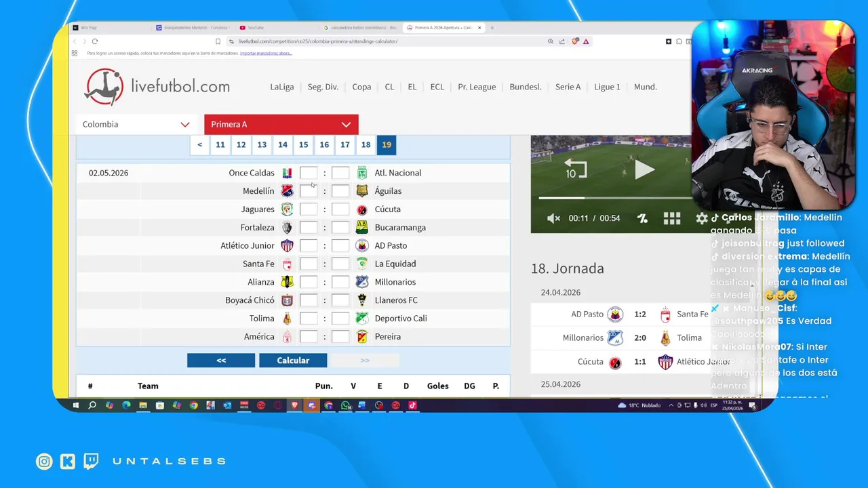This screenshot has width=868, height=488.
Task: Click the livefutbol.com logo
Action: (x=157, y=87)
